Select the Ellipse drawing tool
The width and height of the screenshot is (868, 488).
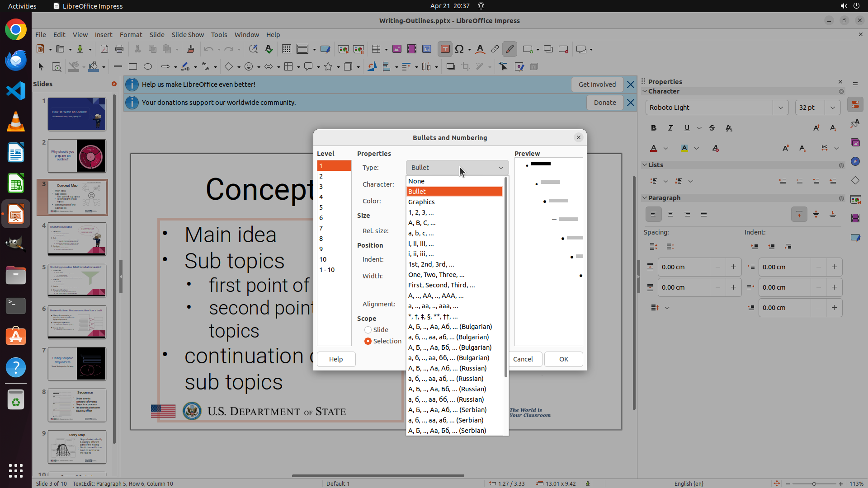click(x=148, y=67)
